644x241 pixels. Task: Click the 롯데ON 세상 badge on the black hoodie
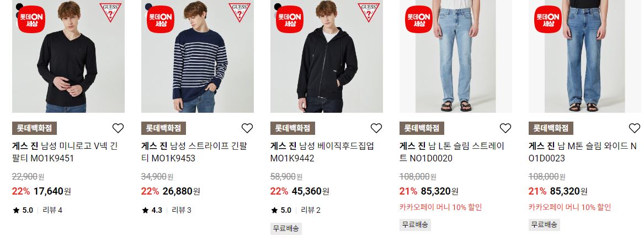290,19
